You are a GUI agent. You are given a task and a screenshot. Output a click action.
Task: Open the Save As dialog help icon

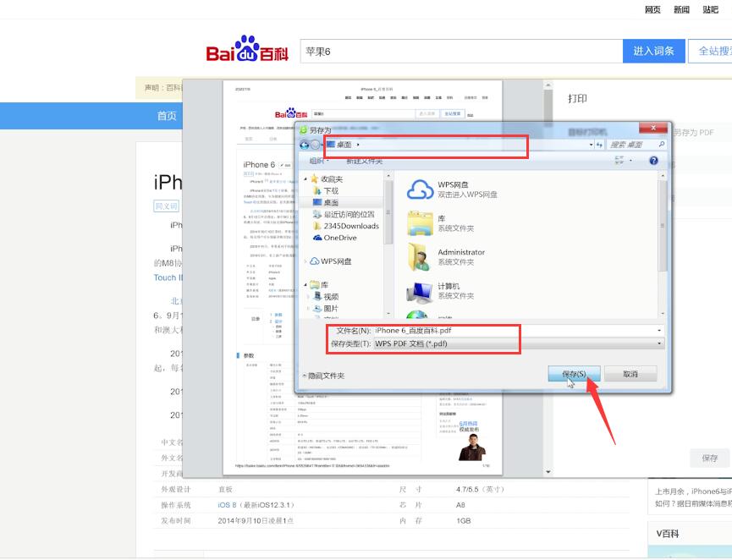pyautogui.click(x=653, y=161)
